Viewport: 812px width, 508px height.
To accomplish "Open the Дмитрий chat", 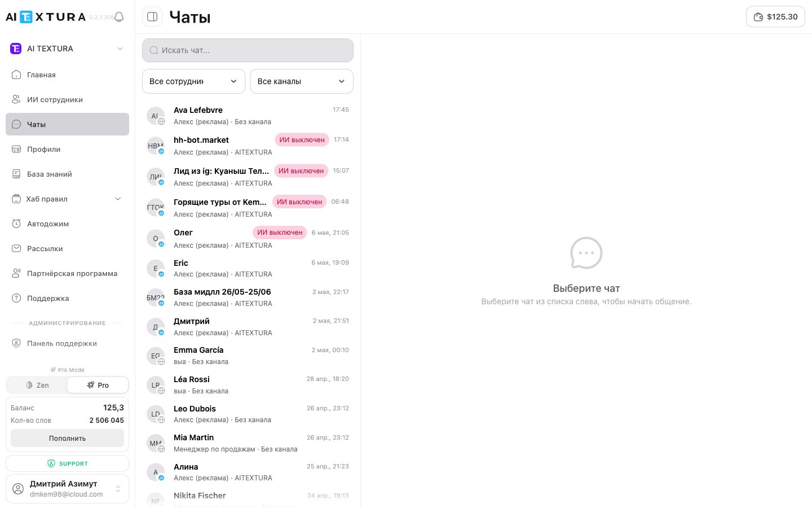I will point(248,327).
